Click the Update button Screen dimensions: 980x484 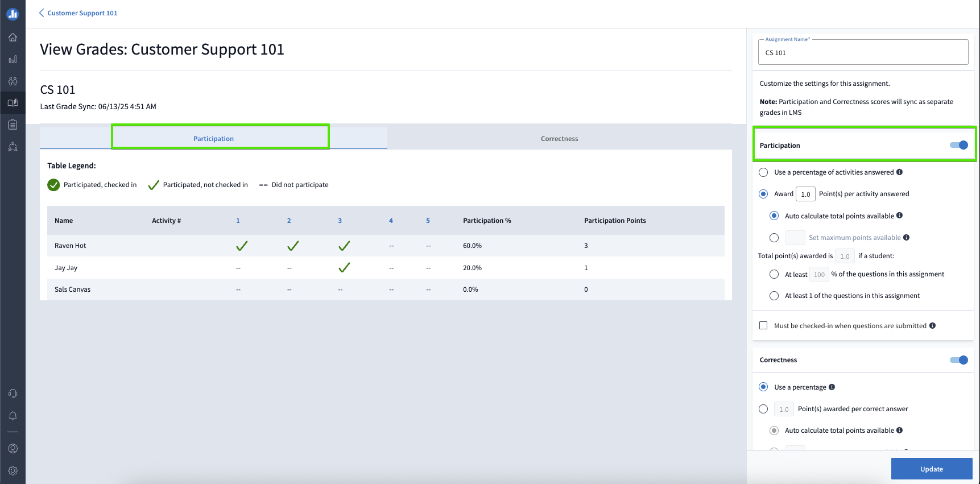[932, 469]
